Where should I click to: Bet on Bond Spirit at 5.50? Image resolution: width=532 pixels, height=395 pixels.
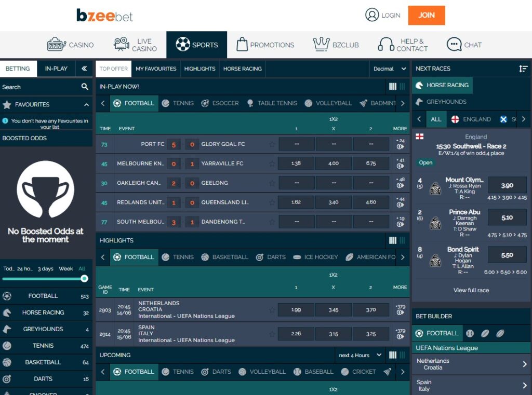coord(507,255)
